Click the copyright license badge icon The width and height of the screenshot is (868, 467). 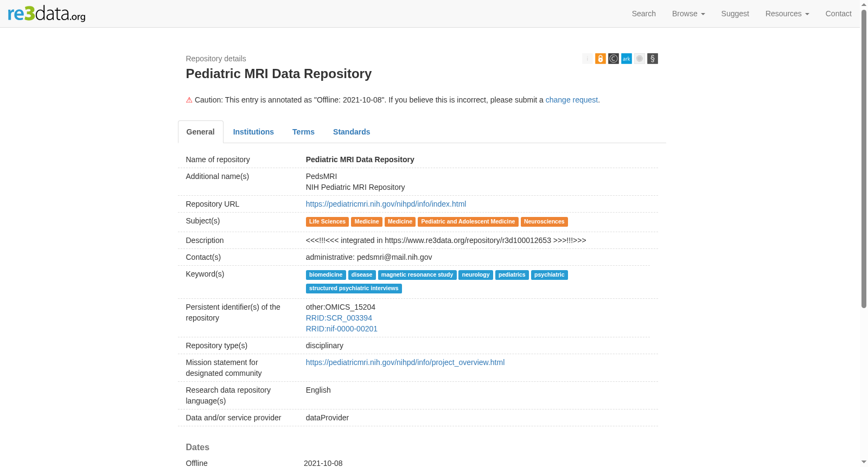click(614, 59)
